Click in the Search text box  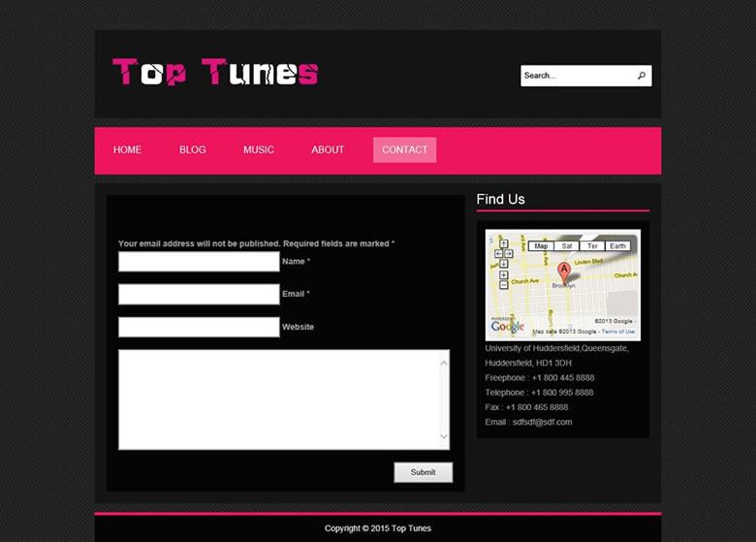click(x=577, y=76)
